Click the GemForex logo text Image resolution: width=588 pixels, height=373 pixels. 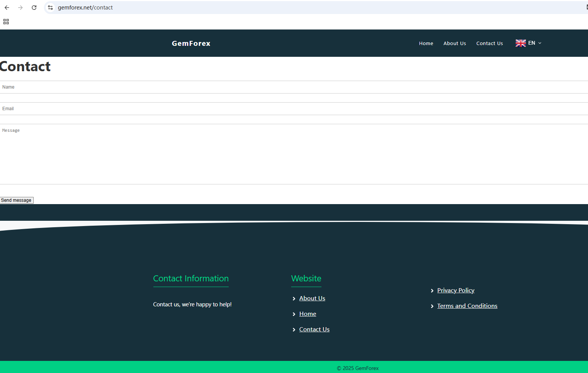(x=191, y=44)
